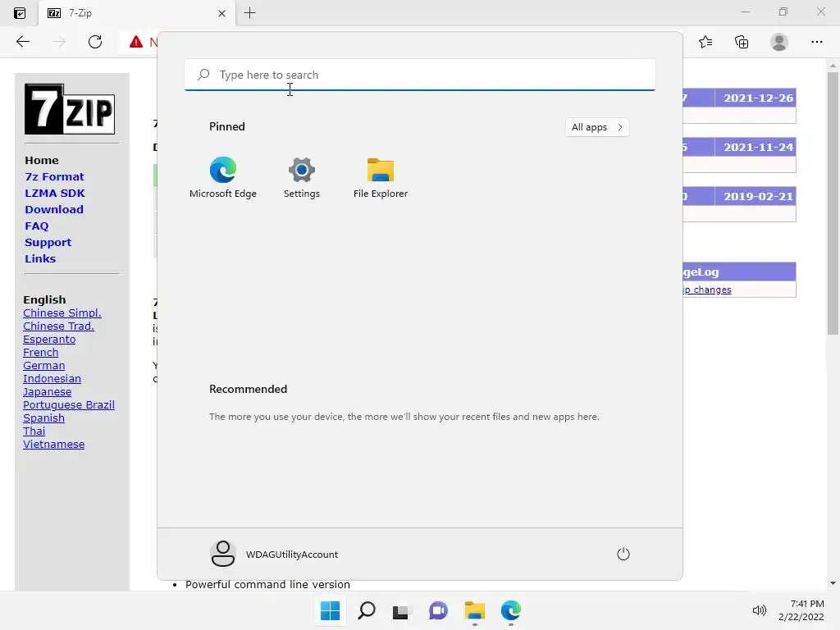840x630 pixels.
Task: Switch language to Portuguese Brazil
Action: [x=69, y=405]
